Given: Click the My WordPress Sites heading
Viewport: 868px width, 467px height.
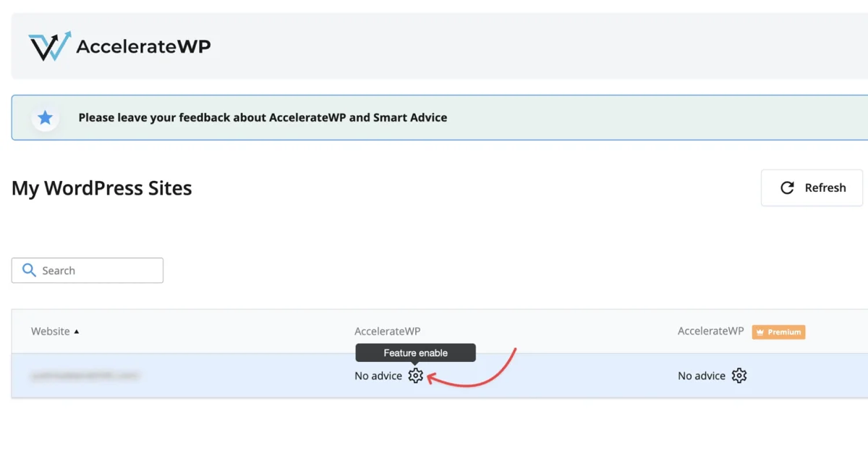Looking at the screenshot, I should point(102,188).
